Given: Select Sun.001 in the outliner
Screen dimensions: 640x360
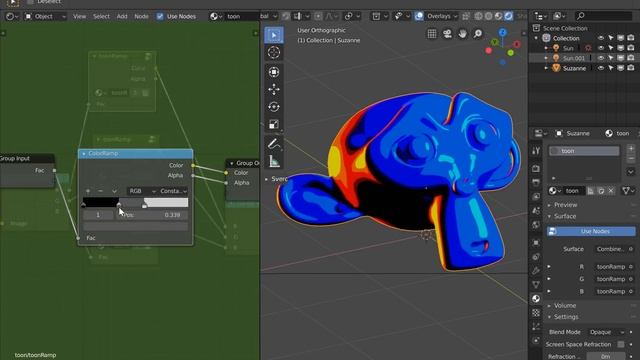Looking at the screenshot, I should pos(573,58).
